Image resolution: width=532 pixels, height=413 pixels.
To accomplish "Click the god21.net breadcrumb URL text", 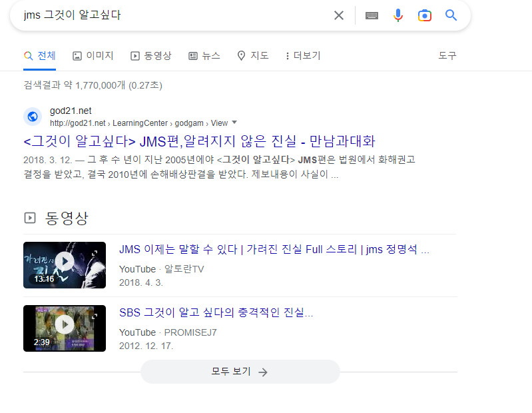I will [138, 123].
